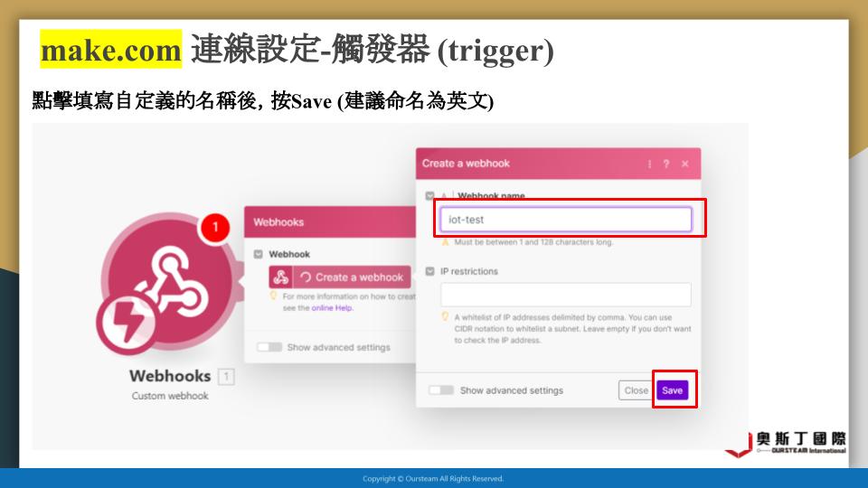Collapse the Webhook field in the Webhooks panel
868x488 pixels.
click(258, 254)
